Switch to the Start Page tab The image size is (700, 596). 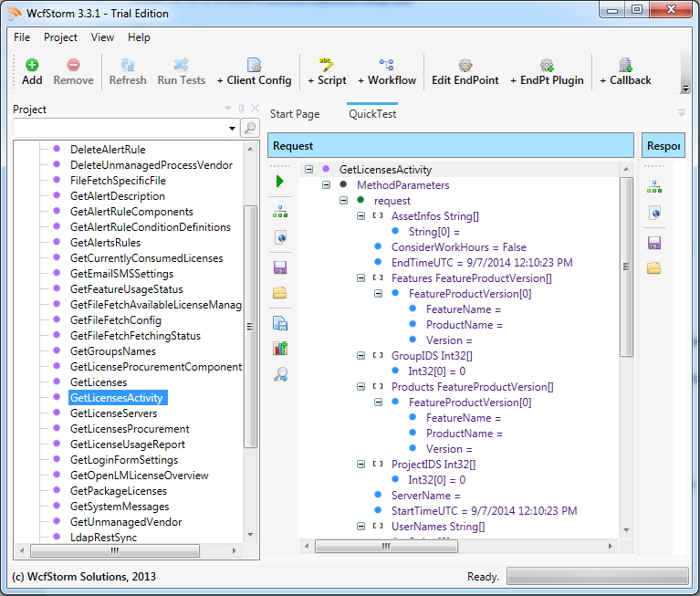pos(295,114)
